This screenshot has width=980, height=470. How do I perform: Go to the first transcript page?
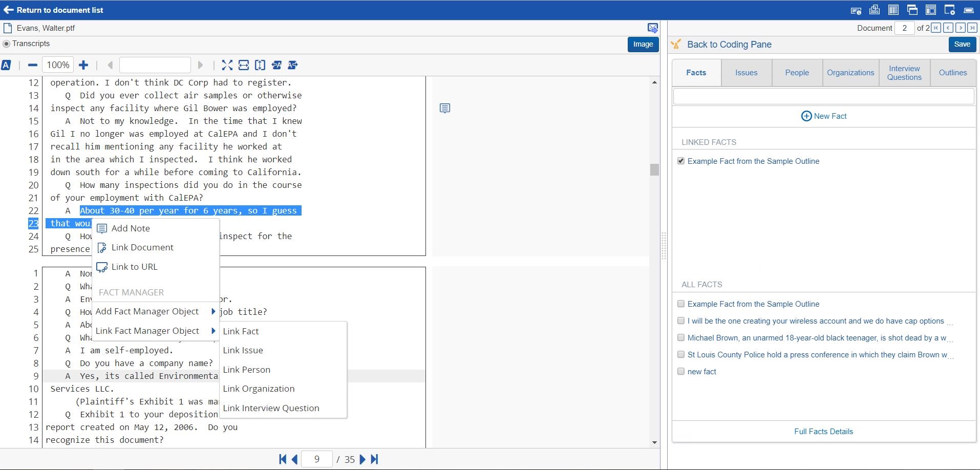pyautogui.click(x=282, y=459)
